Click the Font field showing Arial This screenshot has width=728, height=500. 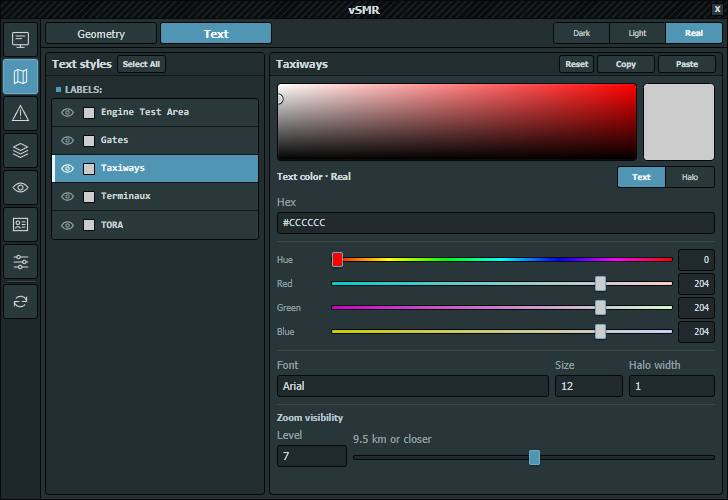pyautogui.click(x=413, y=386)
